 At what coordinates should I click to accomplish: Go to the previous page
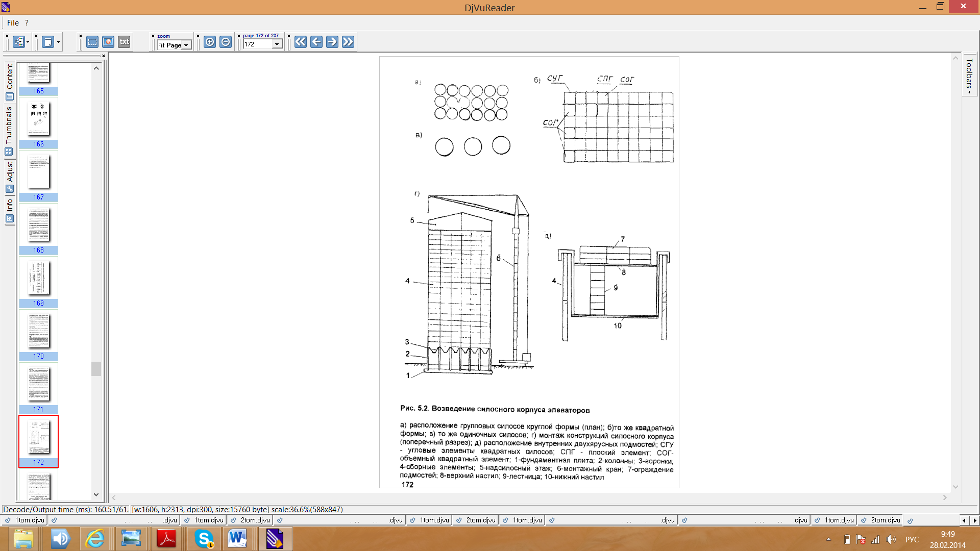pos(316,42)
